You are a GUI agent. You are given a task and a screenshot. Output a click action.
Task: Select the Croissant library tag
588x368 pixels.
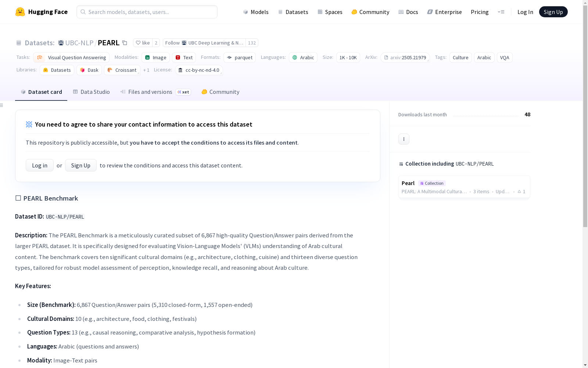[x=122, y=70]
